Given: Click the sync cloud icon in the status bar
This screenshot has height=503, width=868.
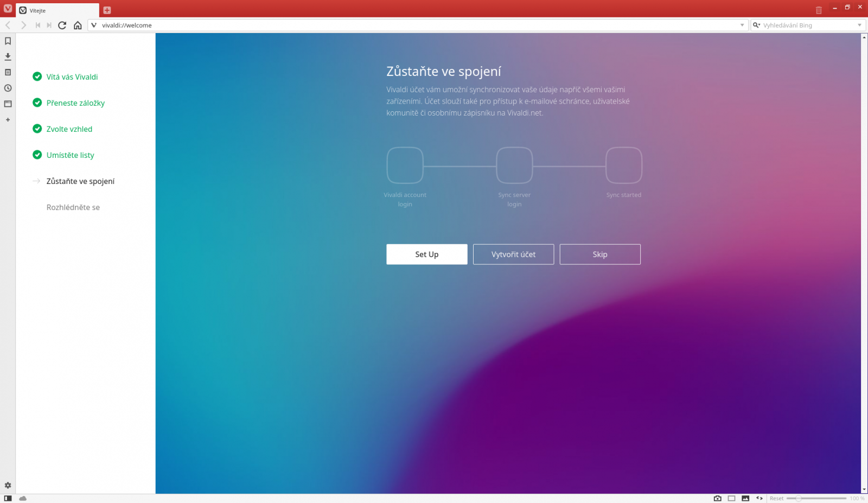Looking at the screenshot, I should click(23, 498).
